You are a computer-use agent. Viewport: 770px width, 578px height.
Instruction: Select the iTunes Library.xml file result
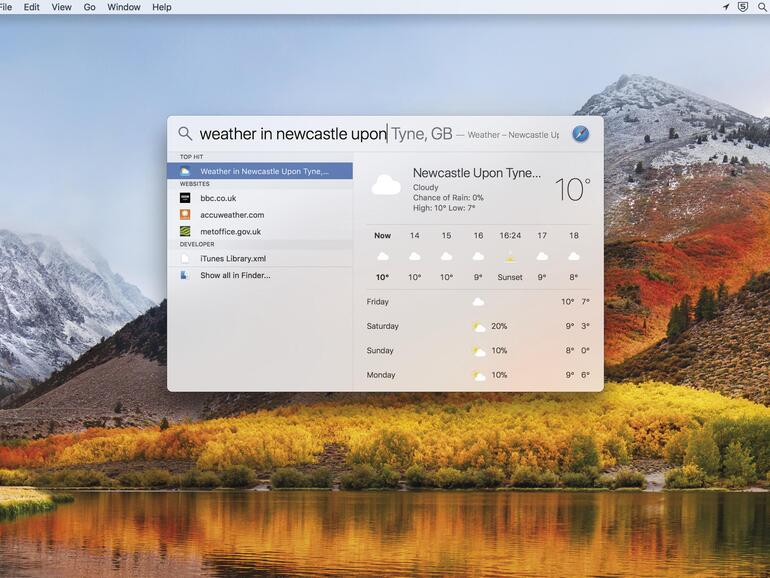pos(232,258)
